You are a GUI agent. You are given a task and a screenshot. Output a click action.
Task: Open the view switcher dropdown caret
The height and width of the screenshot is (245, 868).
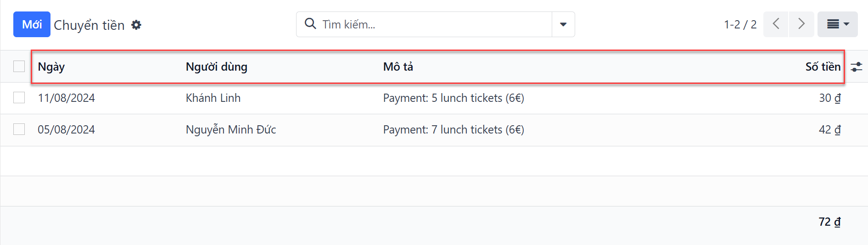(846, 24)
